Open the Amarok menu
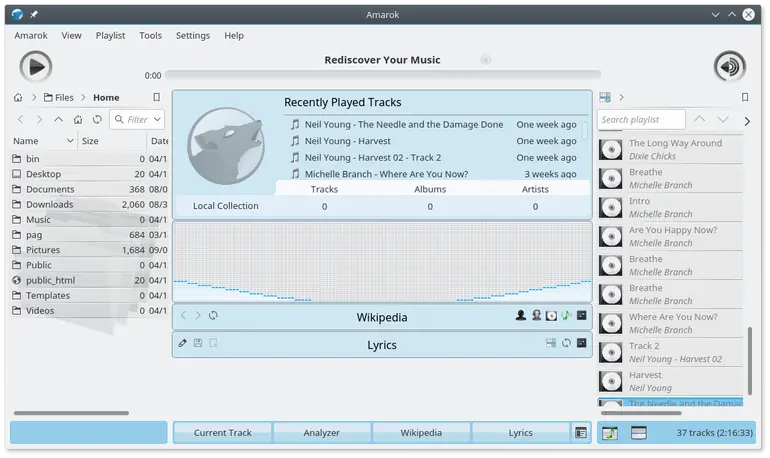770x458 pixels. [31, 35]
